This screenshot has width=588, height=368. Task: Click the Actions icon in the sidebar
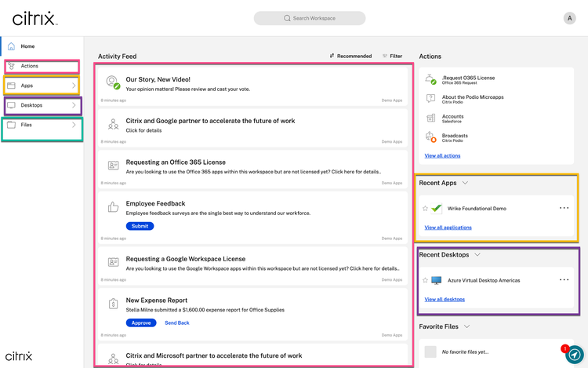point(11,66)
